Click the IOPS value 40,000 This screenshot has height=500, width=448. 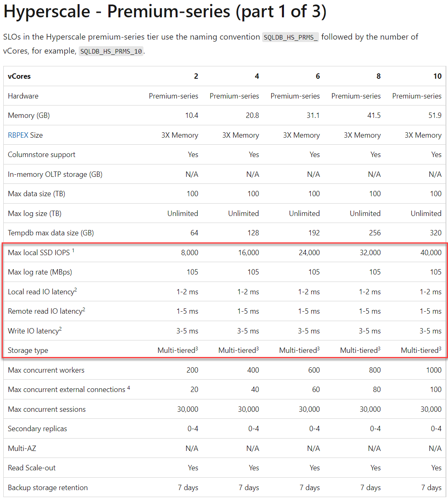click(431, 252)
